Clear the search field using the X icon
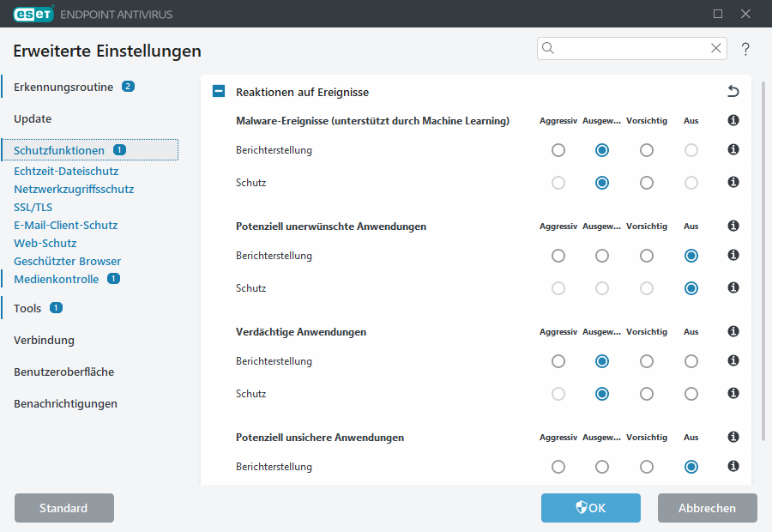The height and width of the screenshot is (532, 772). tap(716, 48)
